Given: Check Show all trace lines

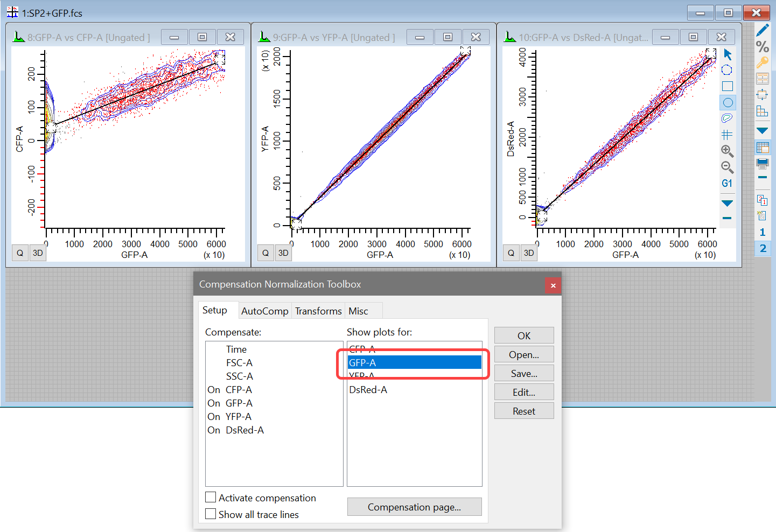Looking at the screenshot, I should click(x=211, y=514).
